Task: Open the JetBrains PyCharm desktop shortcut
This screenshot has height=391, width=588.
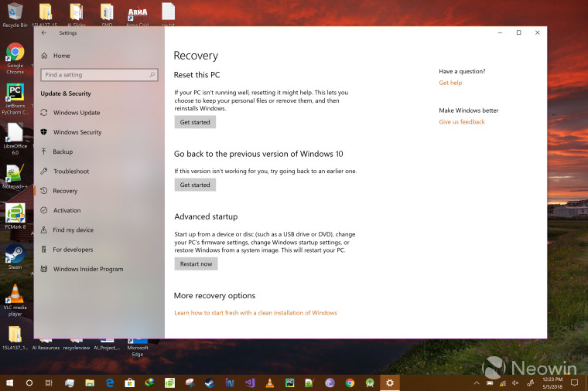Action: coord(15,99)
